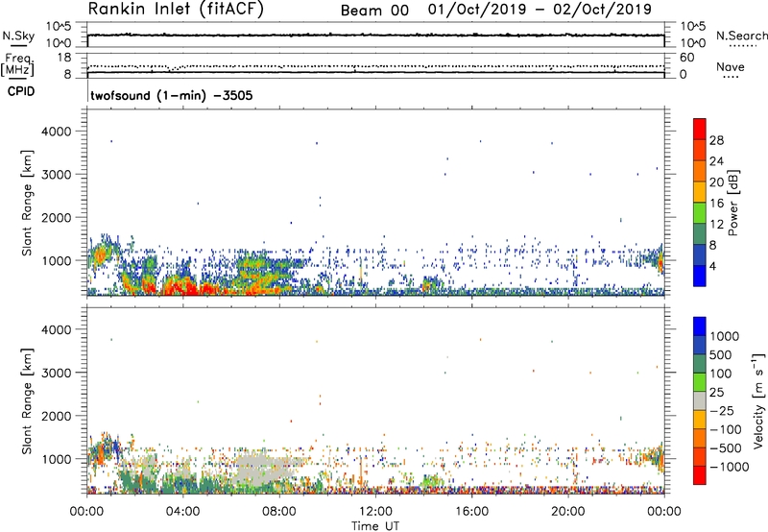768x532 pixels.
Task: Pick the Power colorbar segment between 24 and 28
Action: click(x=700, y=151)
